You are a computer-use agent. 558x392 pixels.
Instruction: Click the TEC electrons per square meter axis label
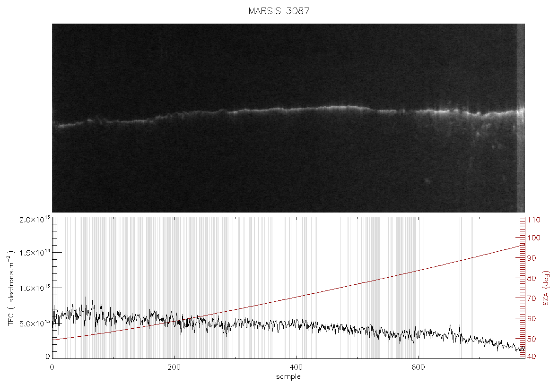[11, 288]
